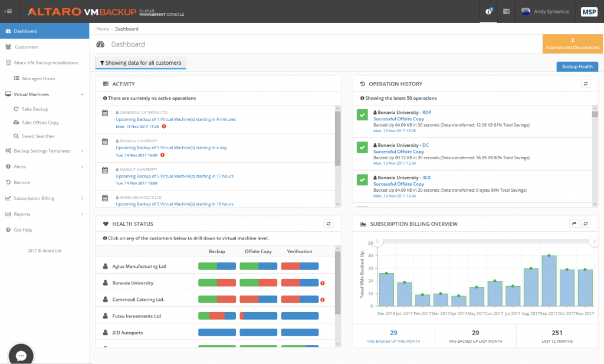Click the Operation History scrollbar down arrow
This screenshot has width=604, height=364.
pyautogui.click(x=595, y=204)
